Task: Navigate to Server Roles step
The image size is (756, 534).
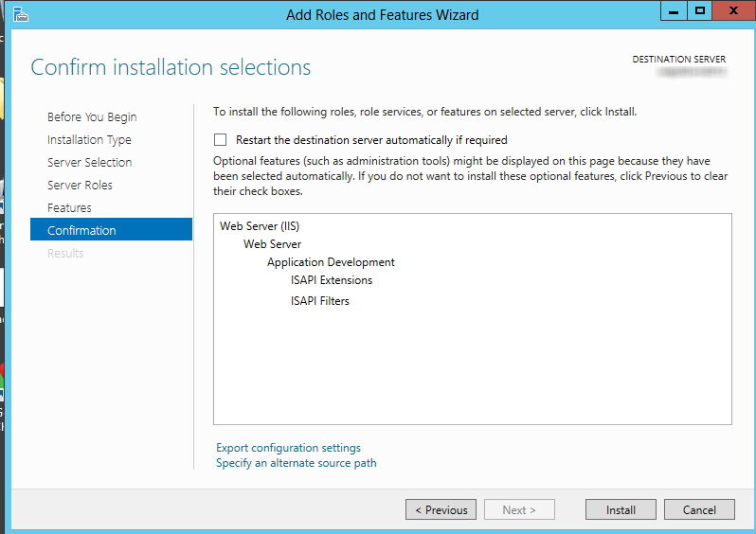Action: click(x=80, y=186)
